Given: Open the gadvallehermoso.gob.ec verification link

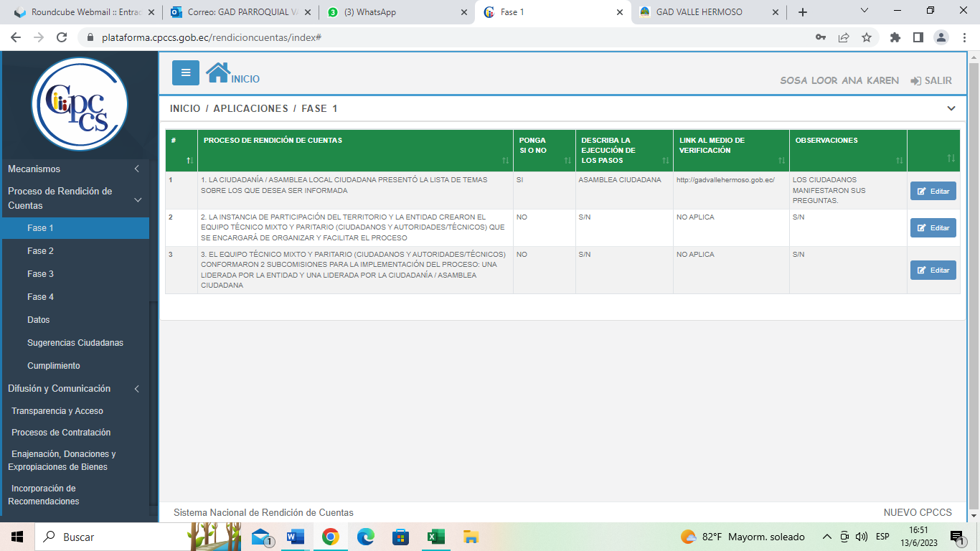Looking at the screenshot, I should [x=725, y=180].
